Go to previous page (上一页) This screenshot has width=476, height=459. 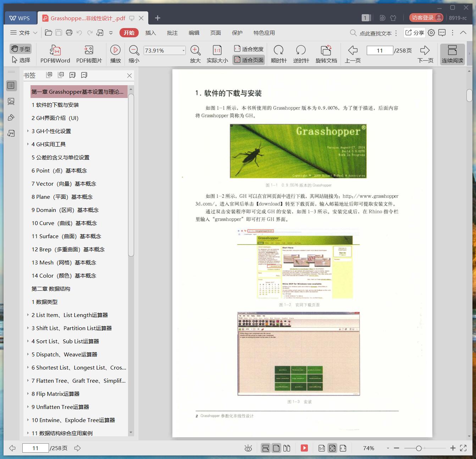(x=353, y=54)
